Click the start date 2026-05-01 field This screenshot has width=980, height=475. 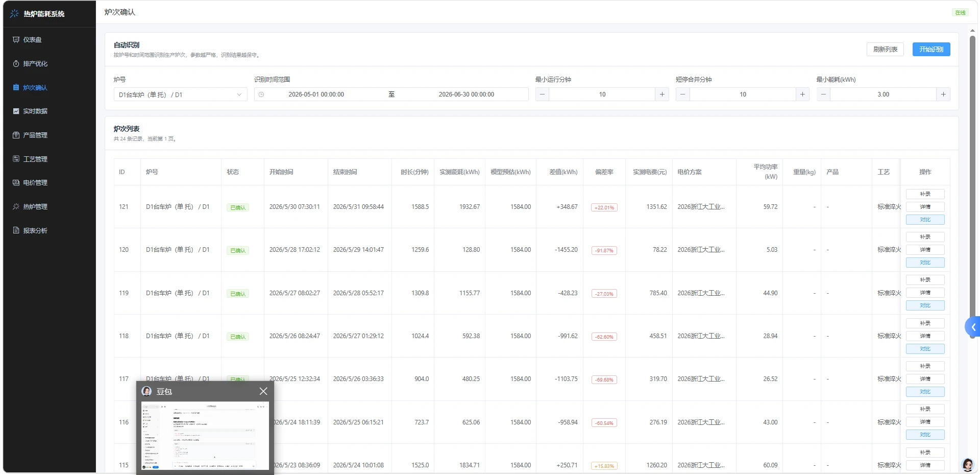316,94
